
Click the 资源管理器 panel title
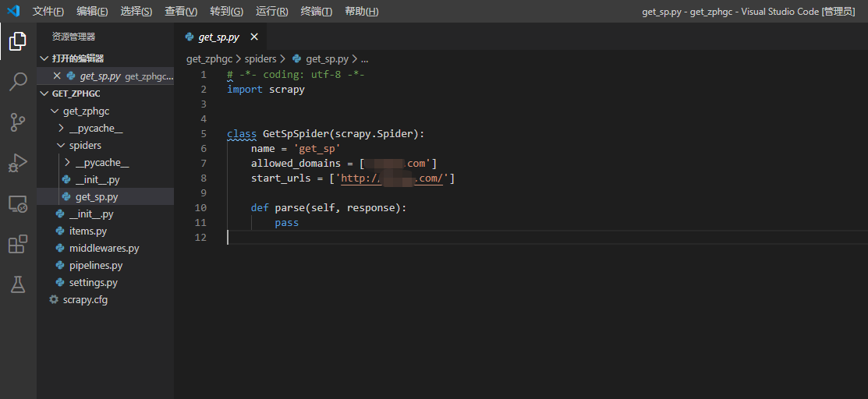(x=73, y=37)
